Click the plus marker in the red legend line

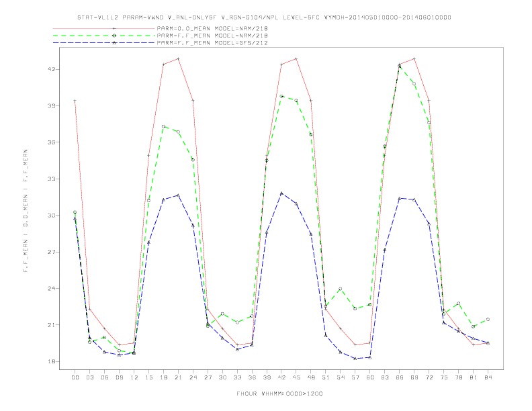pos(114,28)
